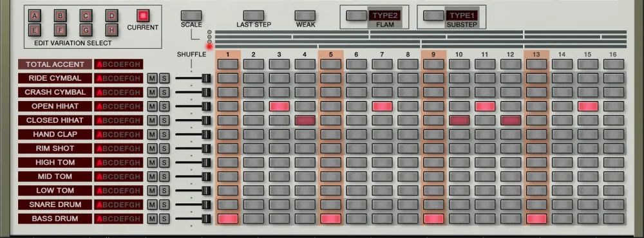The height and width of the screenshot is (238, 644).
Task: Select the top scale indicator dot
Action: 209,32
